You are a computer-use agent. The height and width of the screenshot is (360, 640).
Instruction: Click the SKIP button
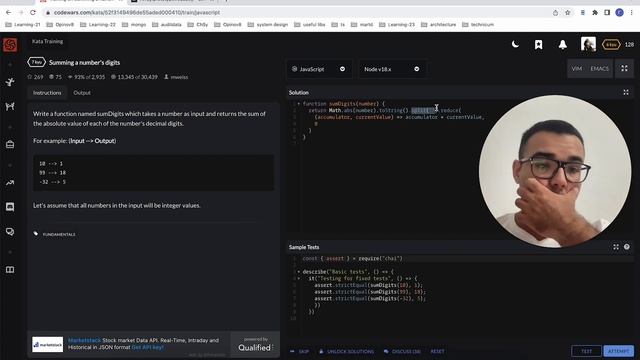[x=300, y=351]
